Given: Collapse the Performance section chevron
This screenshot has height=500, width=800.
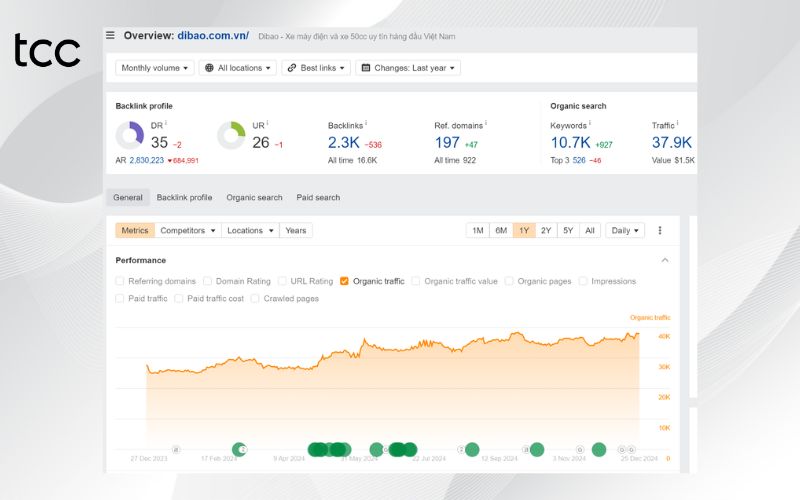Looking at the screenshot, I should [x=665, y=260].
